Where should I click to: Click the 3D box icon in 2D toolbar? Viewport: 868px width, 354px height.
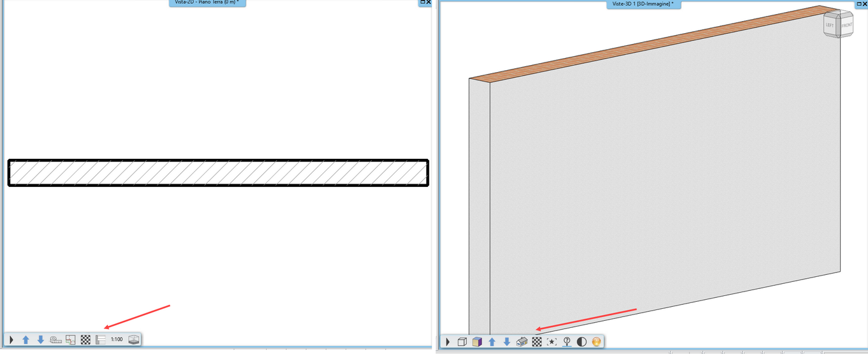pos(133,340)
